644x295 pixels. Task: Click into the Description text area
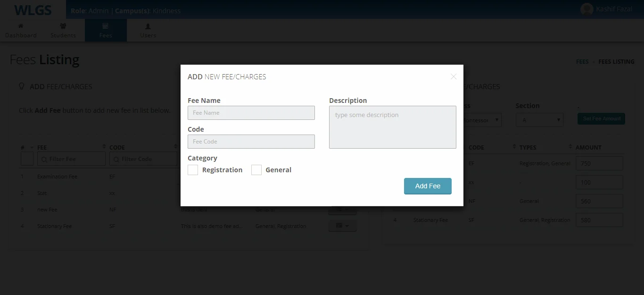[392, 127]
